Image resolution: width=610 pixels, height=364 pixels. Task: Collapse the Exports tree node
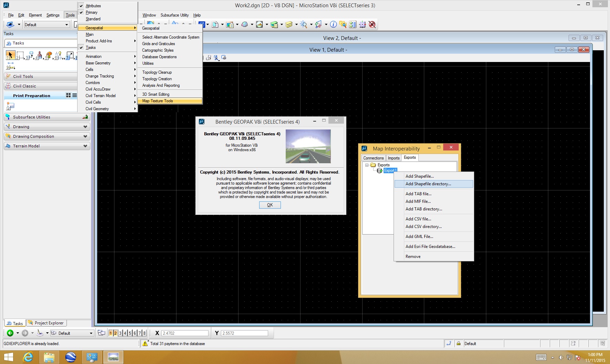367,165
